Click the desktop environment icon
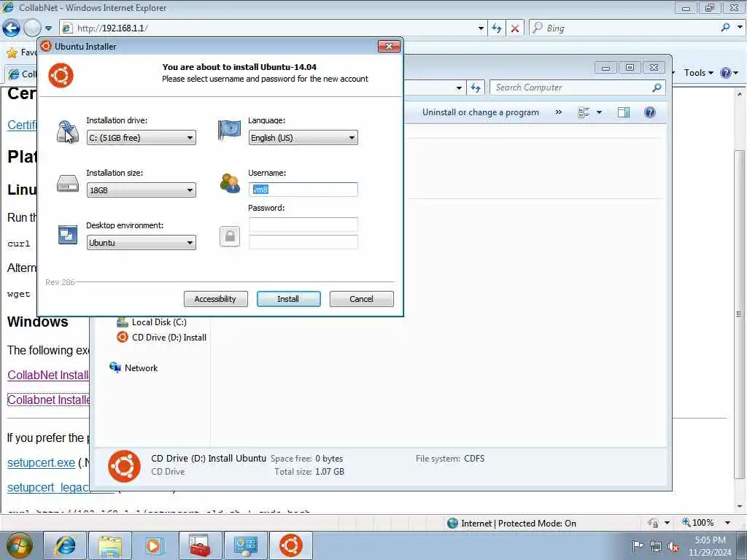Screen dimensions: 747x560 68,235
